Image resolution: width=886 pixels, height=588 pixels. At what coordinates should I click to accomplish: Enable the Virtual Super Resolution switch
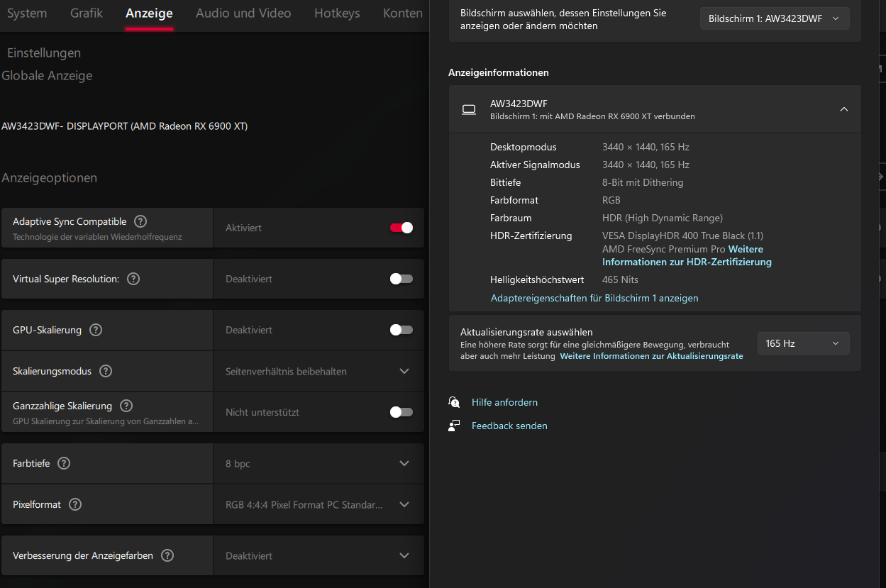pyautogui.click(x=402, y=279)
